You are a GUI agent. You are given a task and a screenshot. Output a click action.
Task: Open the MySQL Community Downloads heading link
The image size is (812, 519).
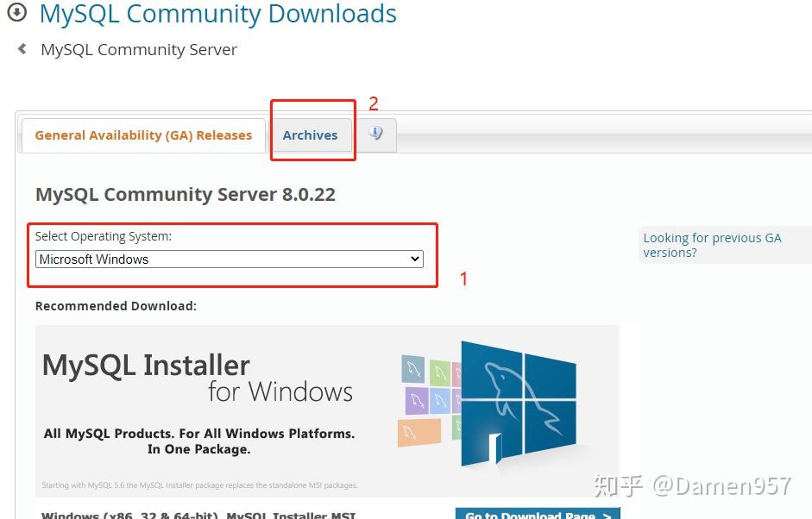pos(217,14)
